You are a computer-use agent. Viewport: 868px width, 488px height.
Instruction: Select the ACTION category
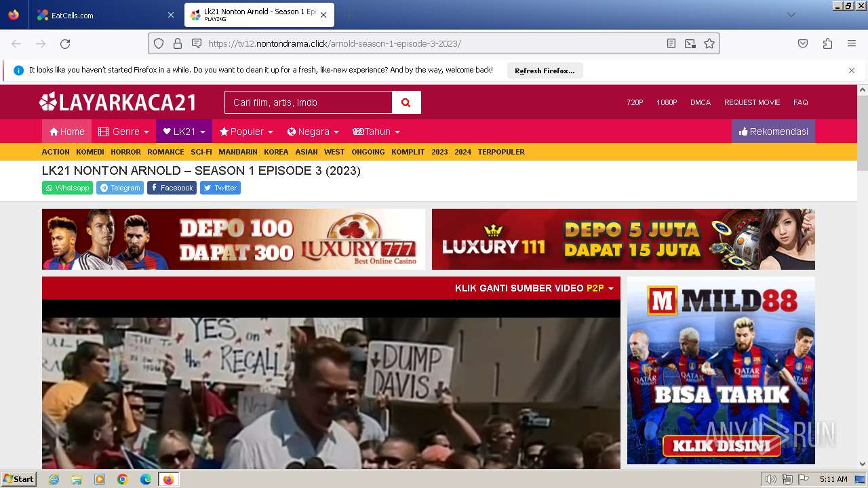[56, 152]
